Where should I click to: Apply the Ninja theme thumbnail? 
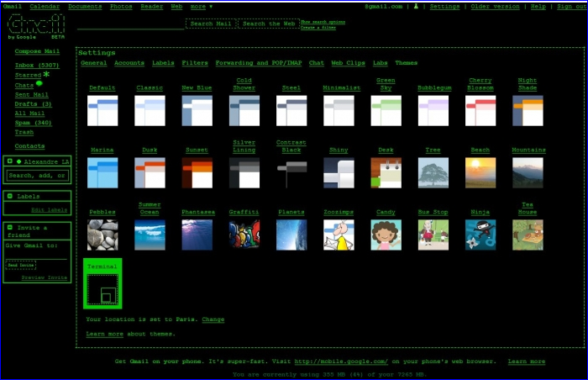480,235
